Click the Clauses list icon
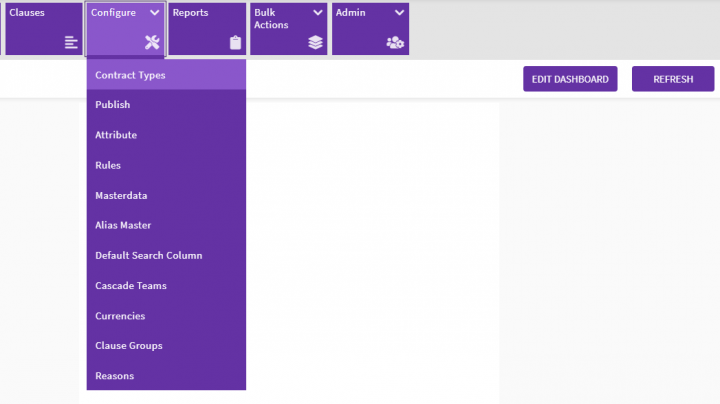 coord(71,42)
